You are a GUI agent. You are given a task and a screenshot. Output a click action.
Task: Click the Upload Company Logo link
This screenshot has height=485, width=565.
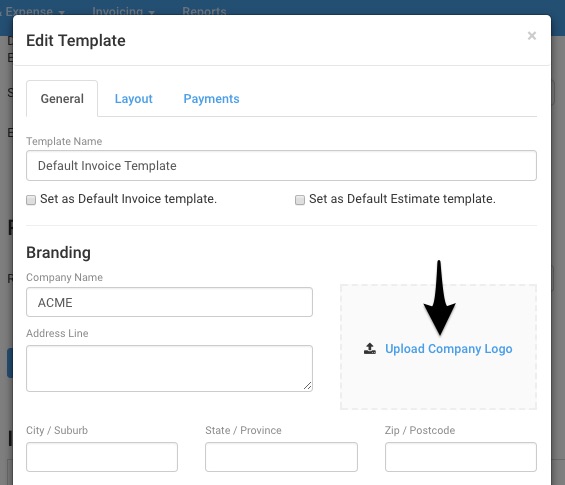(449, 349)
